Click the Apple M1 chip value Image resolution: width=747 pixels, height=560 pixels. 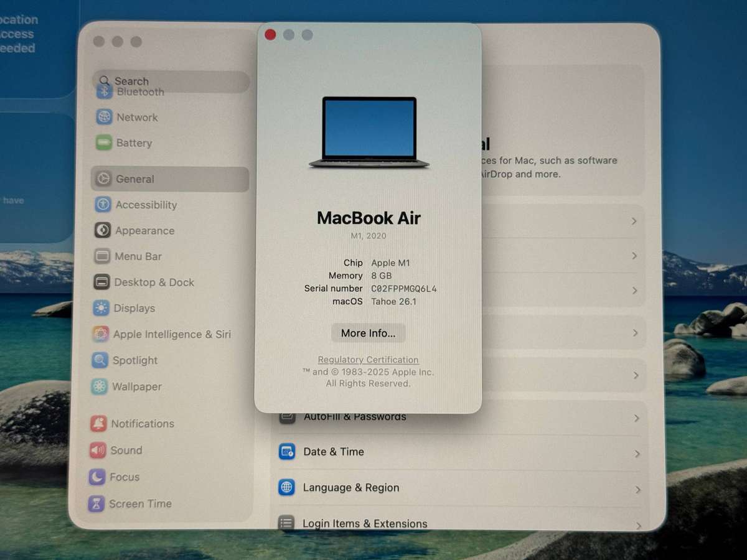coord(390,263)
